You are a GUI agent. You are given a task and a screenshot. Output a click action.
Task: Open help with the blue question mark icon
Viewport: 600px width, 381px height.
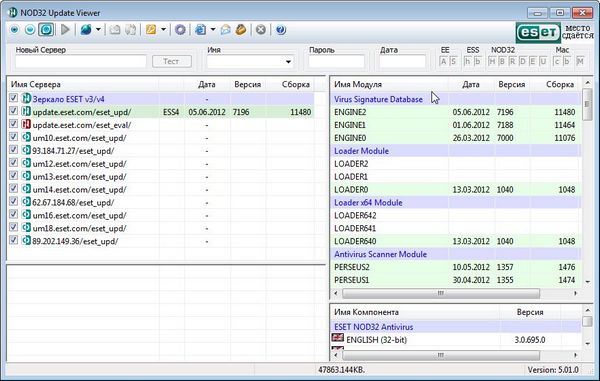pyautogui.click(x=281, y=29)
